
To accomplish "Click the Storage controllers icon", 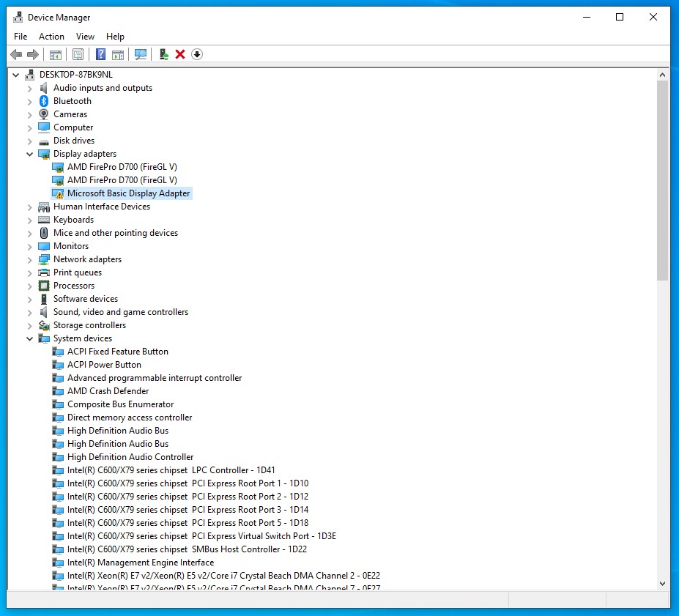I will pyautogui.click(x=44, y=325).
